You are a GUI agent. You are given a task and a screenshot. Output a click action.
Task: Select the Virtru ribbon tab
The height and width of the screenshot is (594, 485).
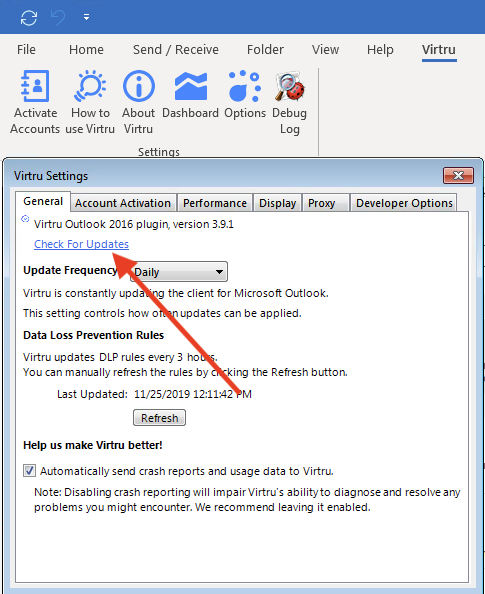tap(439, 50)
